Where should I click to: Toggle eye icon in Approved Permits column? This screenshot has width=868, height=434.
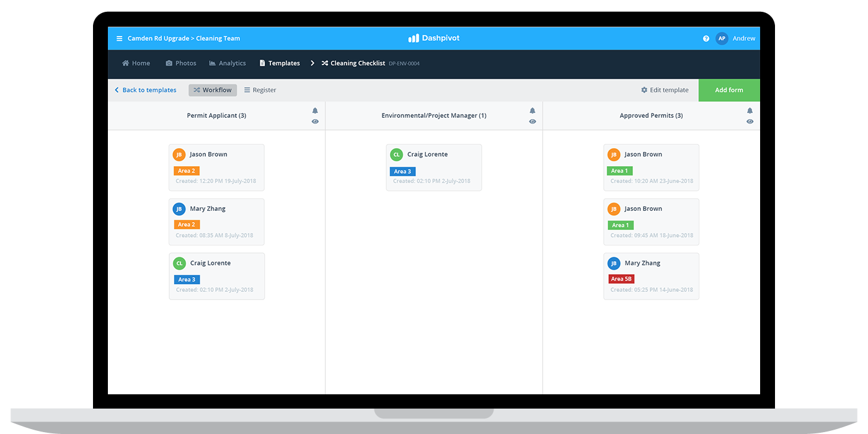coord(750,122)
